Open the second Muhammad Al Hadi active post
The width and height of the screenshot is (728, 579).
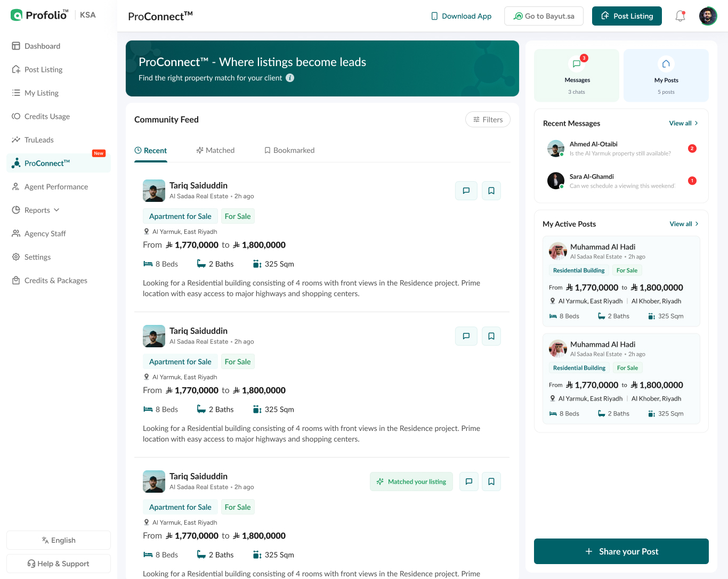(x=621, y=379)
